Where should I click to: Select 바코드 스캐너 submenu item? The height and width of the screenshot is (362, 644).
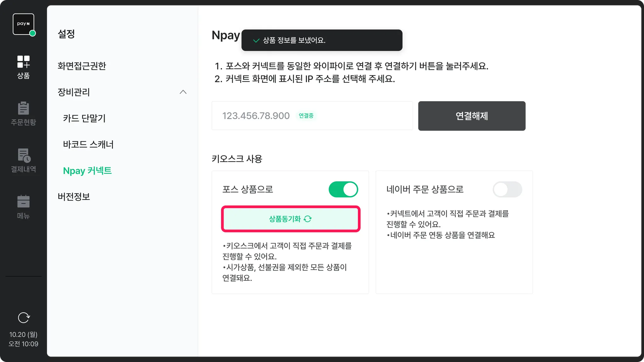pyautogui.click(x=88, y=145)
